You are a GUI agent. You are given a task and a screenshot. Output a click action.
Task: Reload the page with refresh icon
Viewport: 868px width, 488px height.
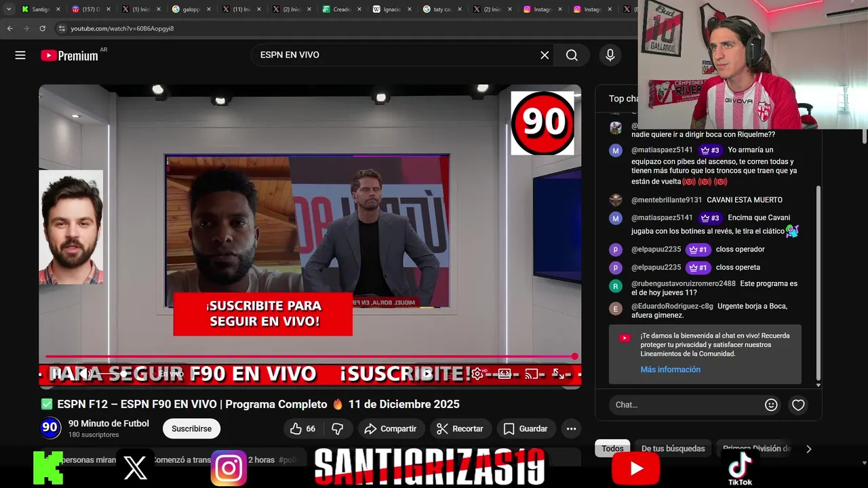42,28
